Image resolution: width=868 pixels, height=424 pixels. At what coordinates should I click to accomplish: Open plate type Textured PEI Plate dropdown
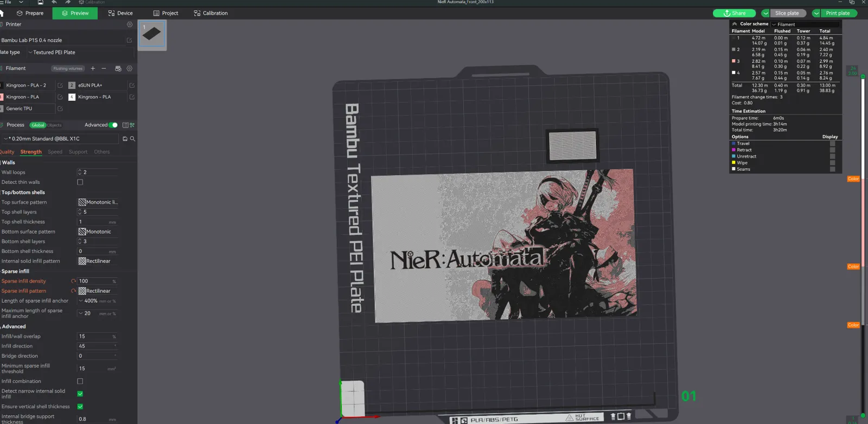pyautogui.click(x=80, y=53)
